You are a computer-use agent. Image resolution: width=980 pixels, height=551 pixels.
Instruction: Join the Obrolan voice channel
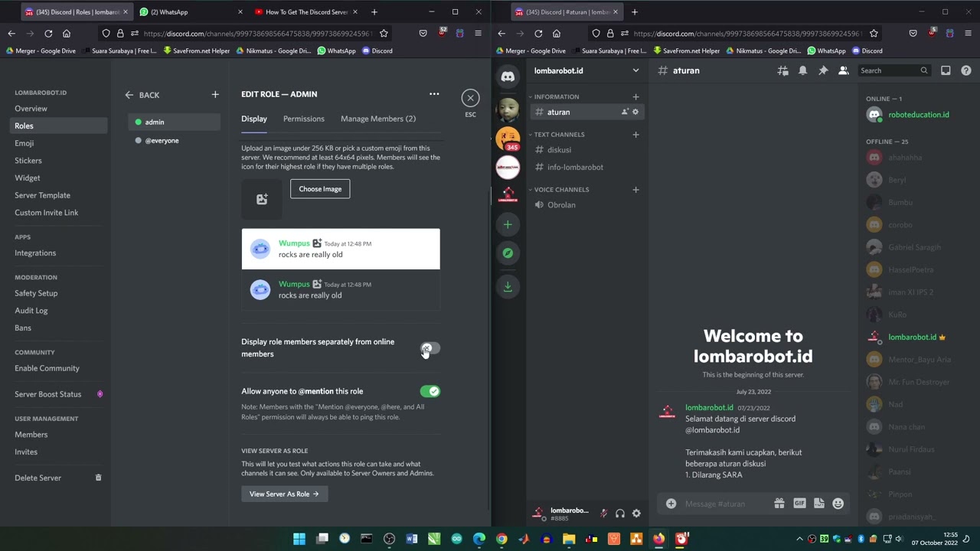[586, 205]
